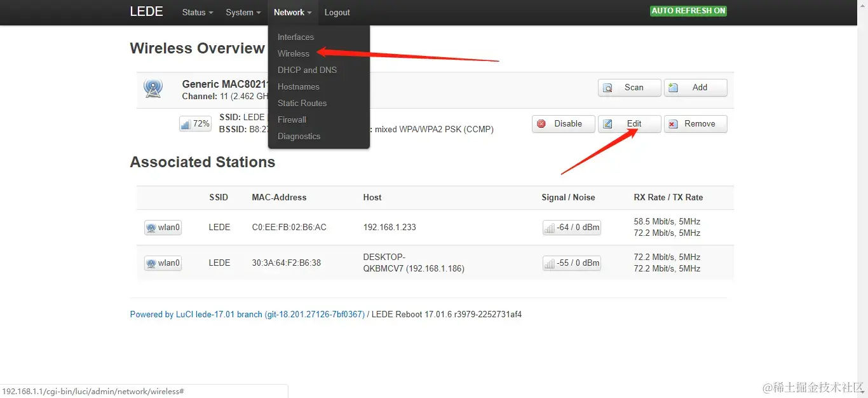This screenshot has width=868, height=398.
Task: Open Diagnostics from the Network menu
Action: click(299, 136)
